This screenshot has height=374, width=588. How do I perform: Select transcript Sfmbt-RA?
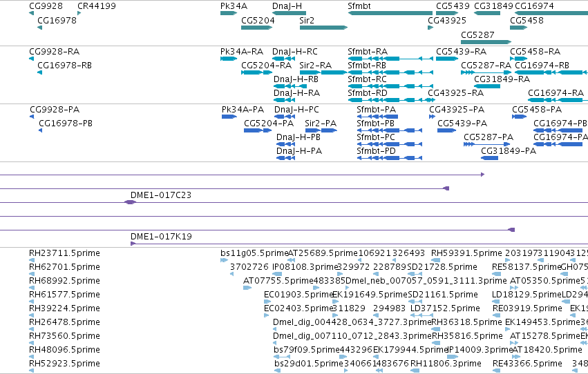(390, 59)
